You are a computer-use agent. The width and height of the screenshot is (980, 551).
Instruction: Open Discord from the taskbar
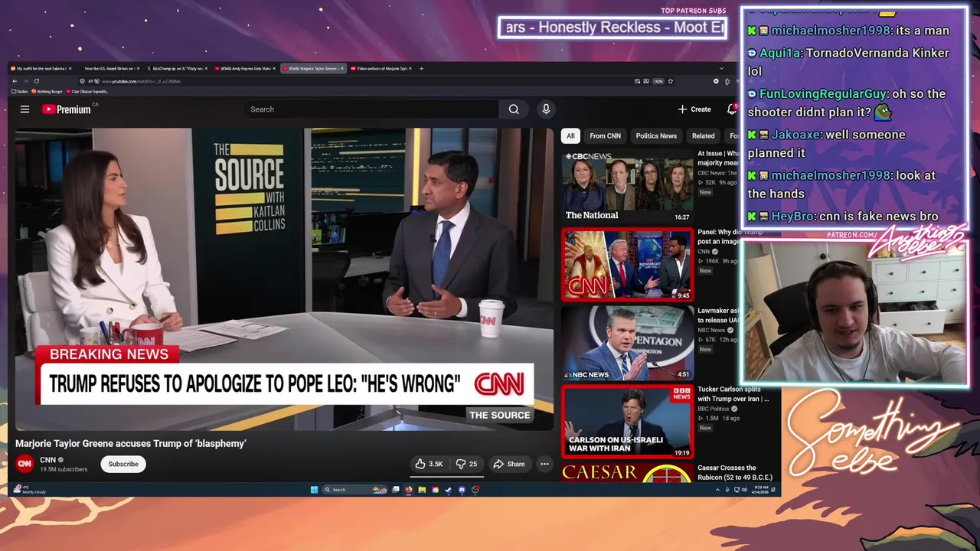(x=462, y=490)
